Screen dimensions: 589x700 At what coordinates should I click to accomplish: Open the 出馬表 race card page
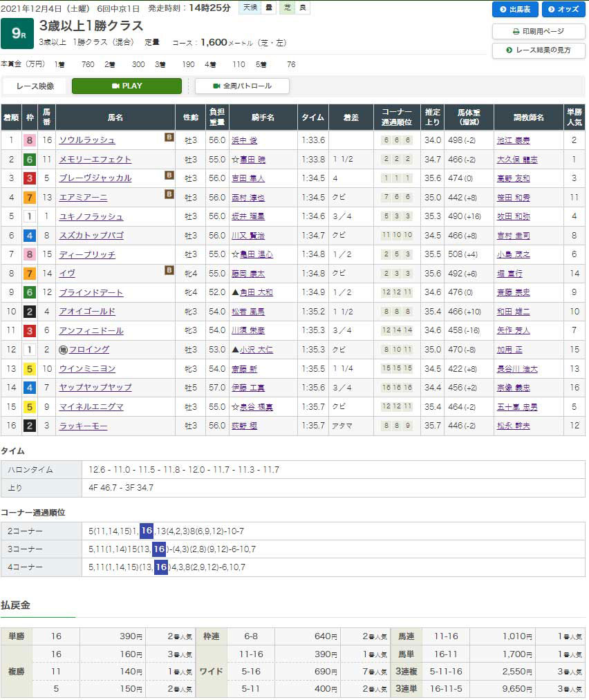point(514,10)
